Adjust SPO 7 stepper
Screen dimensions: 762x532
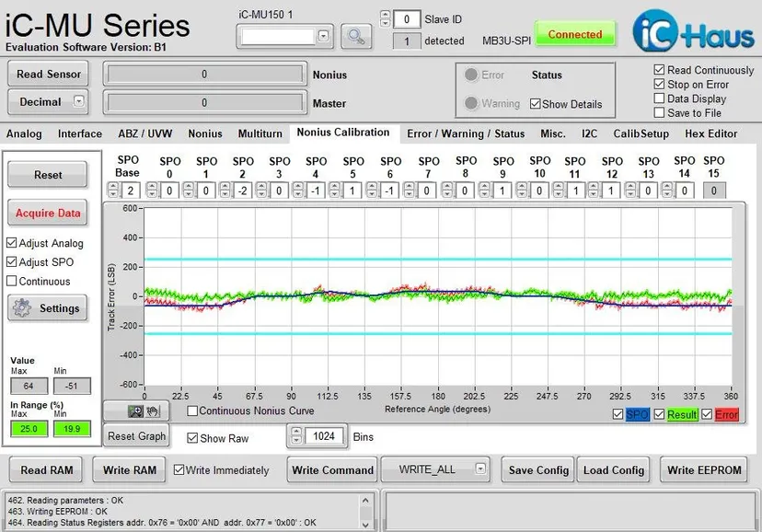pyautogui.click(x=410, y=190)
